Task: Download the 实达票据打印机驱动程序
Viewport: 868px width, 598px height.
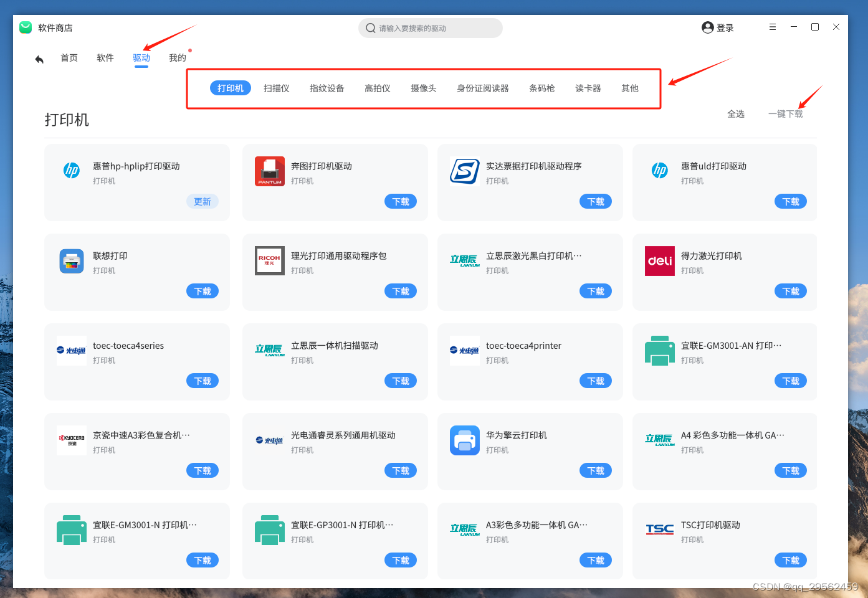Action: [596, 202]
